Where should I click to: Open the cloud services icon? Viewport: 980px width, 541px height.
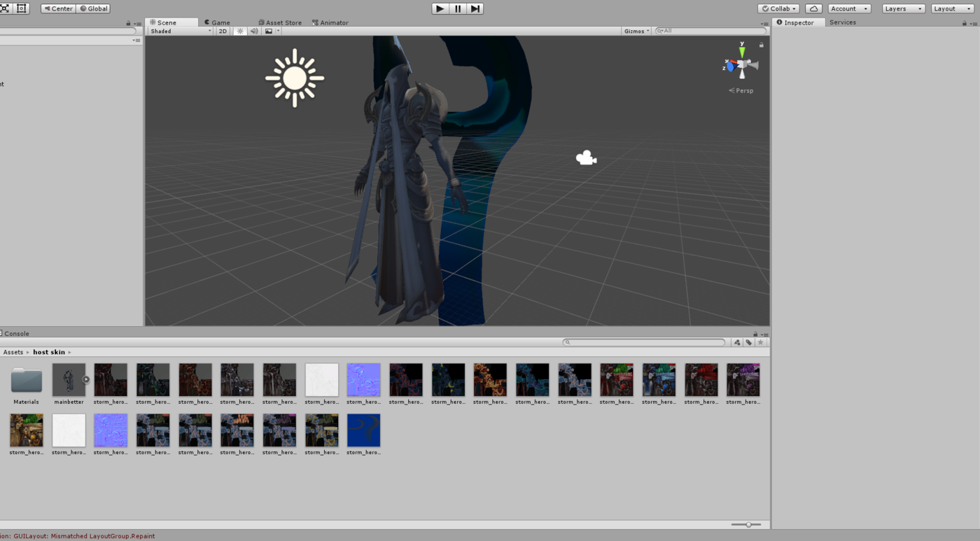(x=813, y=8)
